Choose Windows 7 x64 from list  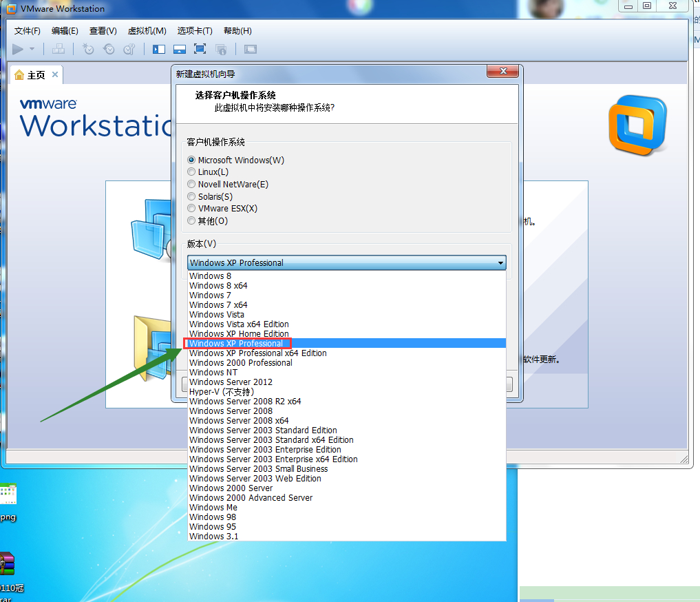(x=346, y=305)
